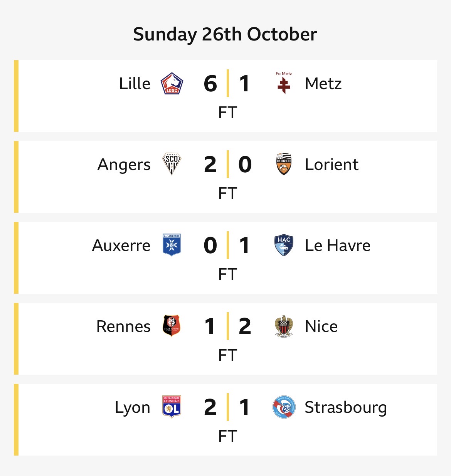451x476 pixels.
Task: Click the Le Havre HAC crest
Action: tap(284, 245)
